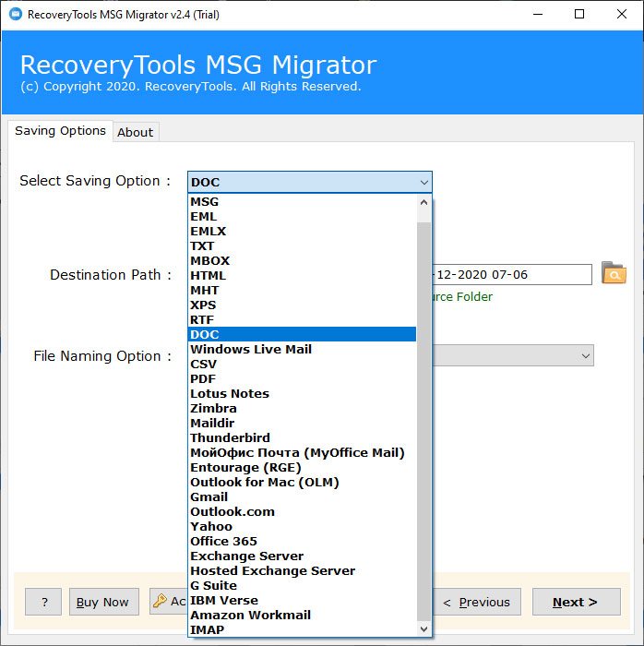Click the list scroll down arrow
Image resolution: width=644 pixels, height=646 pixels.
point(423,629)
